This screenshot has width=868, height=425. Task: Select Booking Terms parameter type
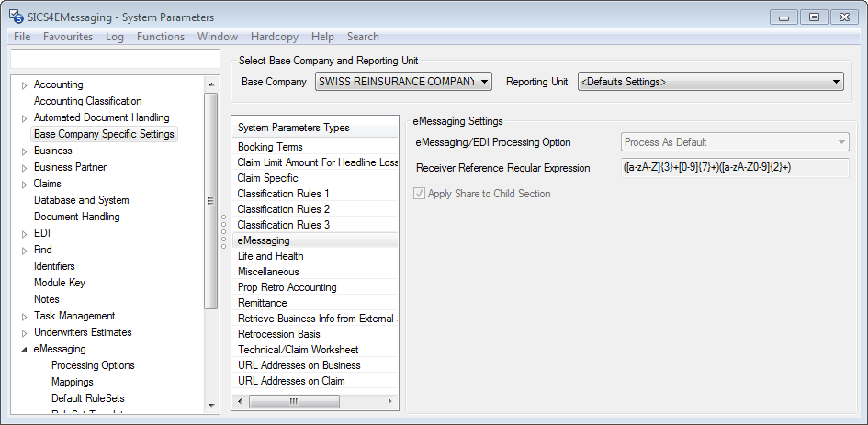(314, 147)
